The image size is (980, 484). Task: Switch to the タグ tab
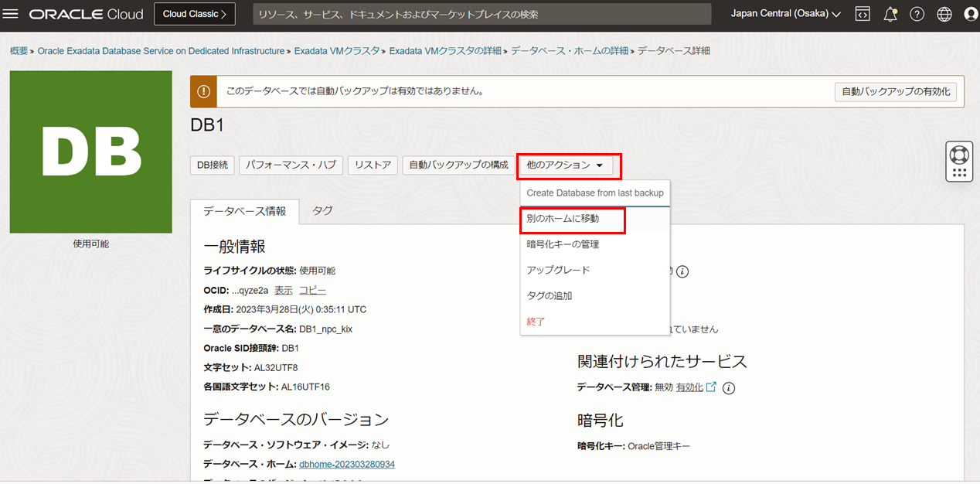[322, 210]
